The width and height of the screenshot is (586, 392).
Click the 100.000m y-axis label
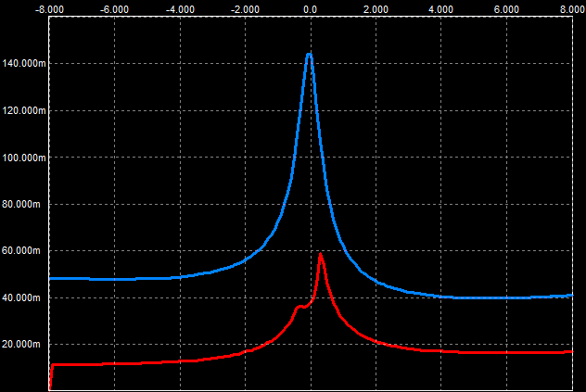(24, 158)
